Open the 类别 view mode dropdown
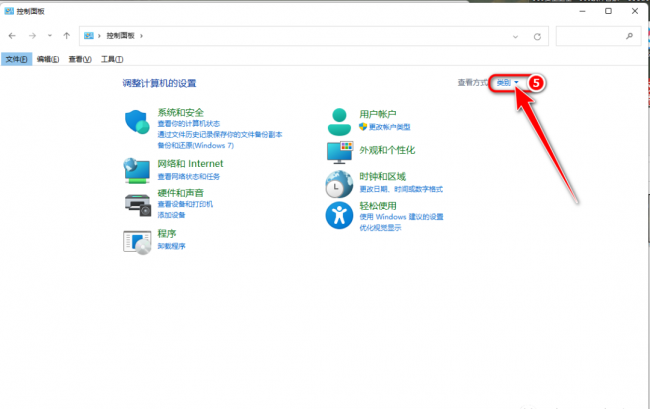The height and width of the screenshot is (409, 650). (507, 83)
